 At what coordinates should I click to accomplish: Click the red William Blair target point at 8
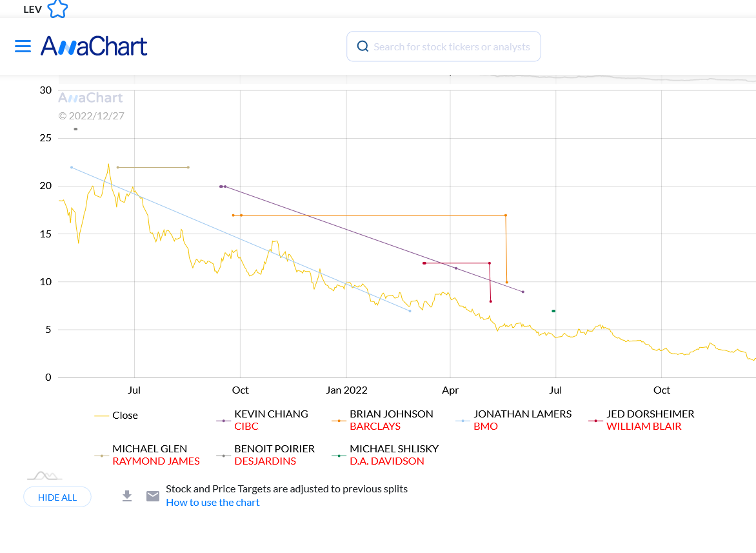pyautogui.click(x=491, y=301)
